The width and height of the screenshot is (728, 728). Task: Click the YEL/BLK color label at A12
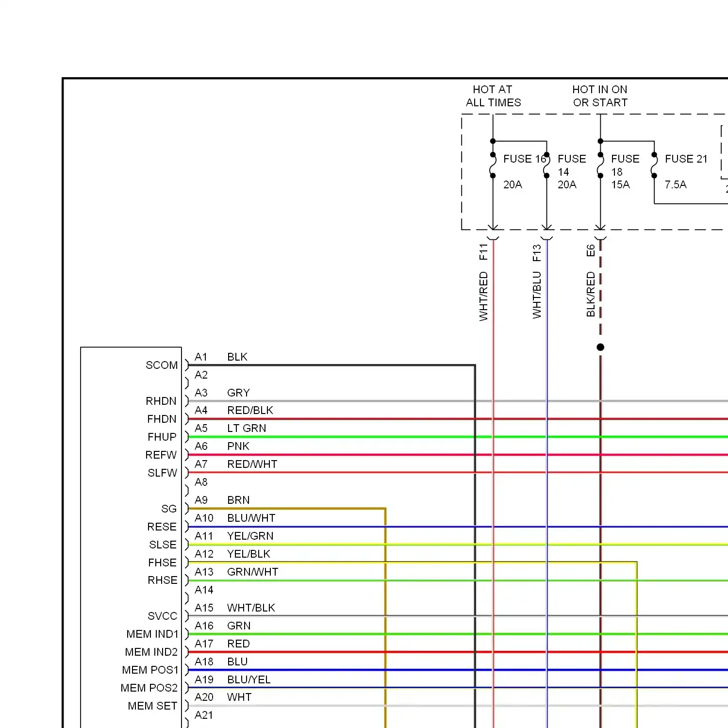[x=248, y=554]
